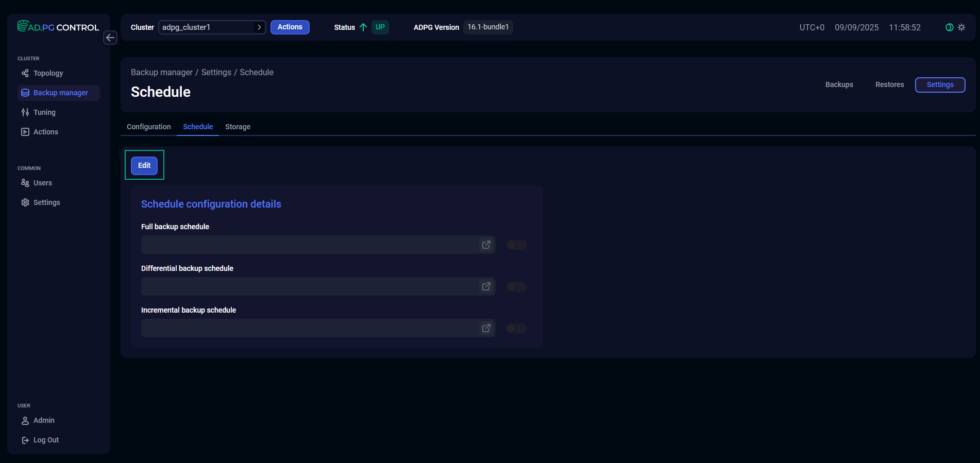980x463 pixels.
Task: Switch to light theme sun icon
Action: 961,27
